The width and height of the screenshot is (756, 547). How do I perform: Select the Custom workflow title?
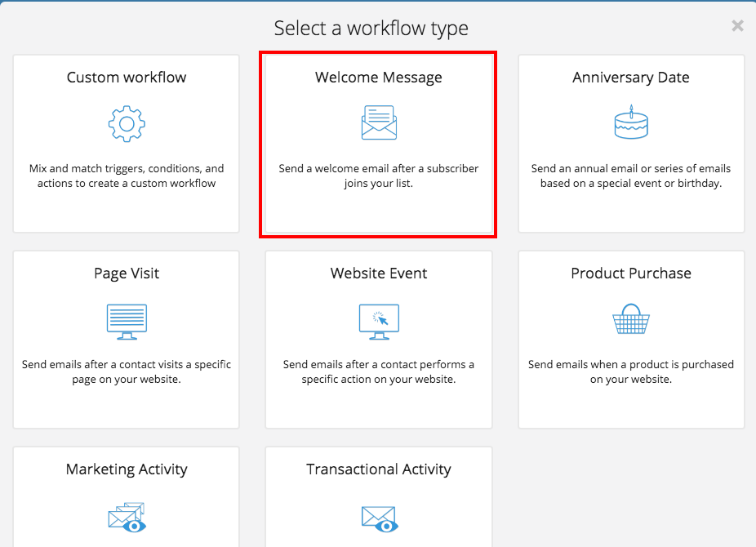click(x=127, y=77)
